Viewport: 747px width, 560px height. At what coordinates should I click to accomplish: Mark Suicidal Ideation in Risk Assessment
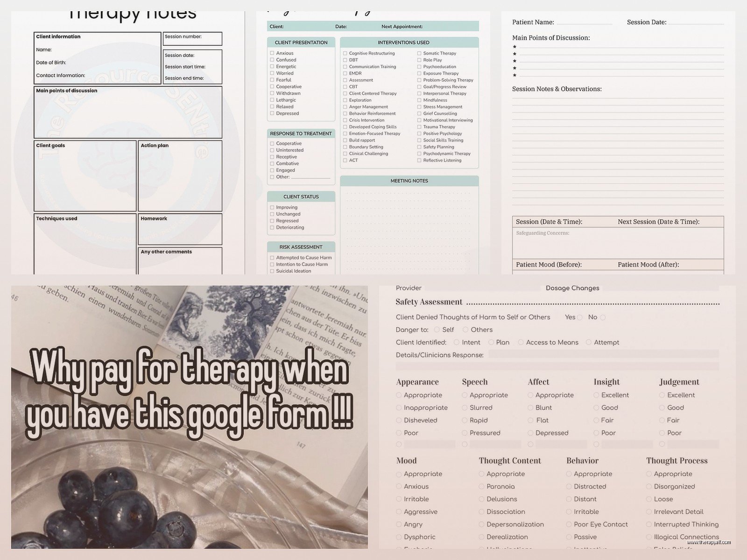[x=272, y=271]
